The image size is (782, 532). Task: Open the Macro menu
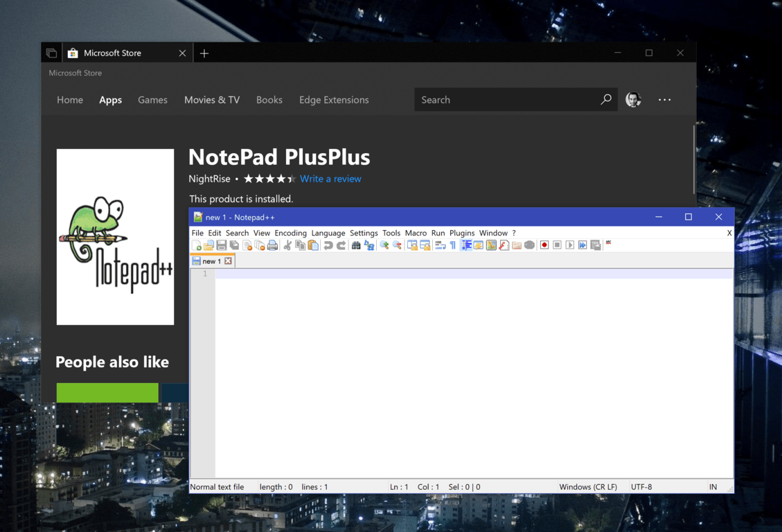click(416, 233)
